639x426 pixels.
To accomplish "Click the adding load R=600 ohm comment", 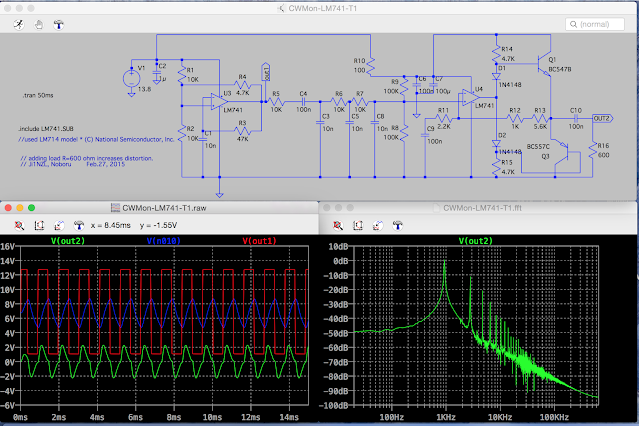I will tap(86, 158).
